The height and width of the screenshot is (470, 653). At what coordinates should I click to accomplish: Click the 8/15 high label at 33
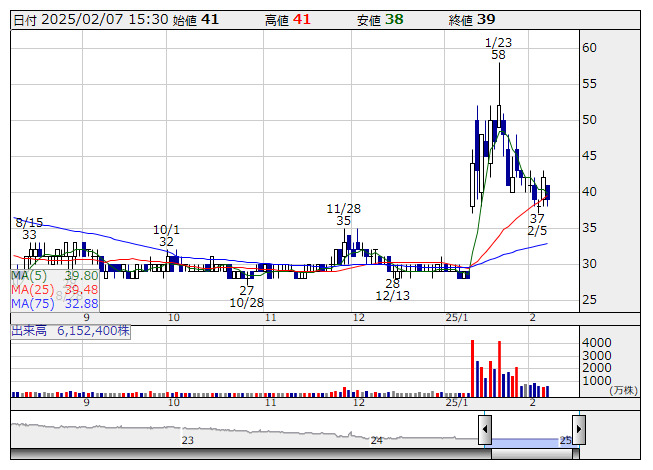pos(29,228)
